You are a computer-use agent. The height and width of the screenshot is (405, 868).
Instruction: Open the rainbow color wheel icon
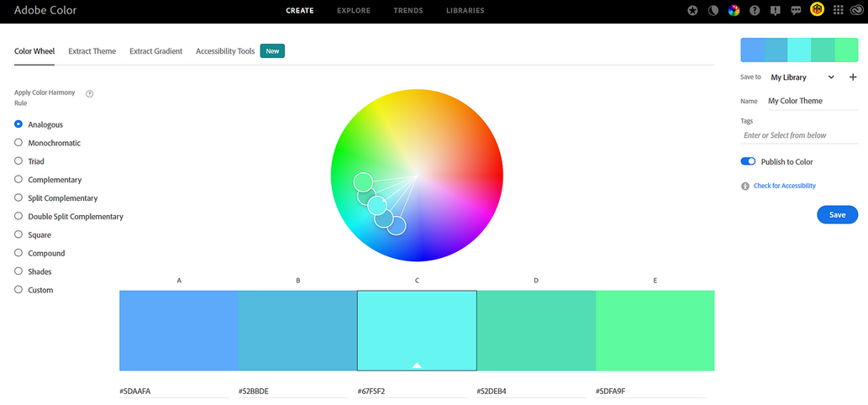pos(734,11)
